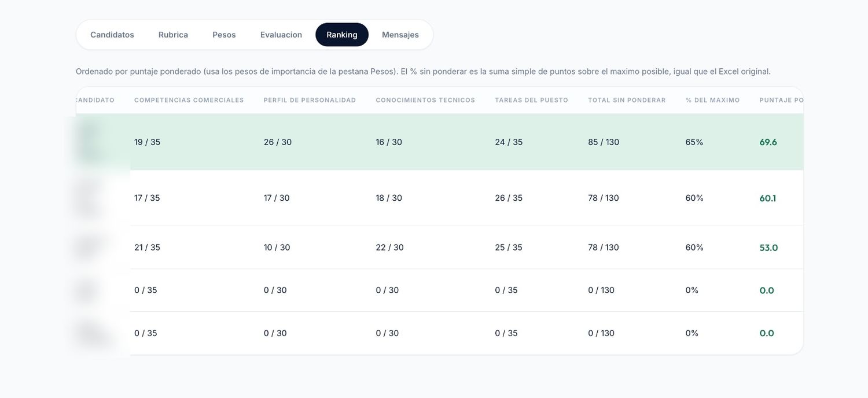Open the Candidatos tab
The width and height of the screenshot is (868, 398).
pyautogui.click(x=112, y=35)
